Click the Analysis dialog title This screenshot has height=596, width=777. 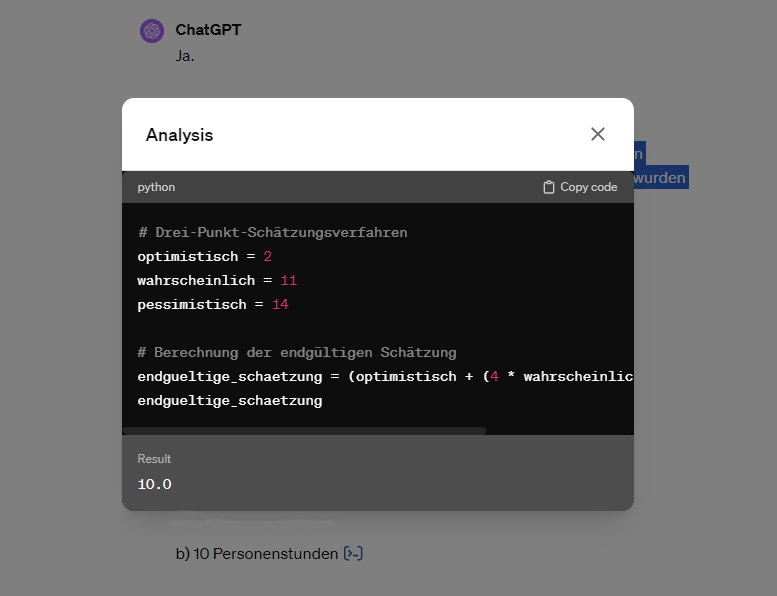[x=179, y=135]
